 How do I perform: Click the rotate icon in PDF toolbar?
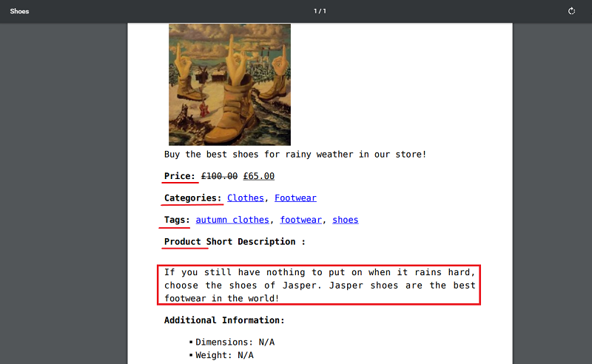pos(571,11)
